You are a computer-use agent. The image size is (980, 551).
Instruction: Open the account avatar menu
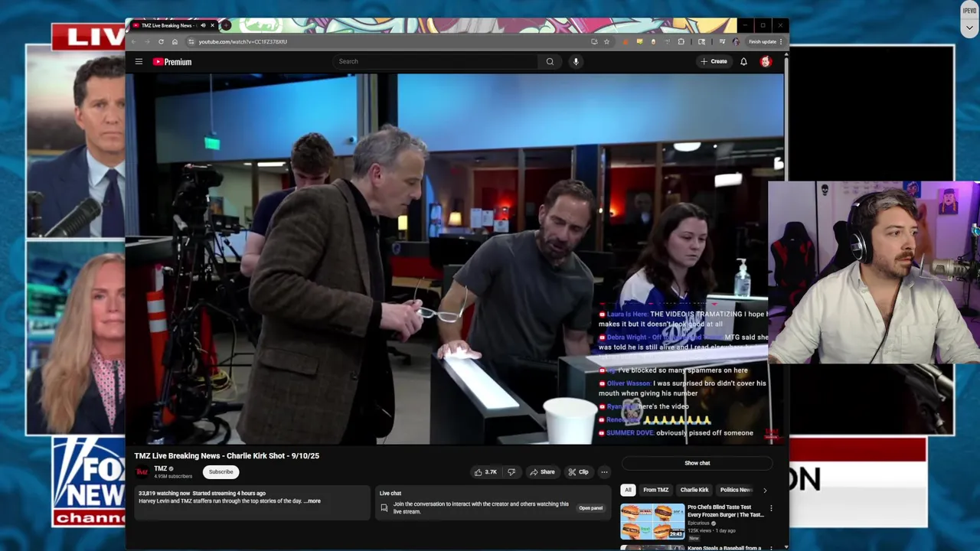(766, 61)
